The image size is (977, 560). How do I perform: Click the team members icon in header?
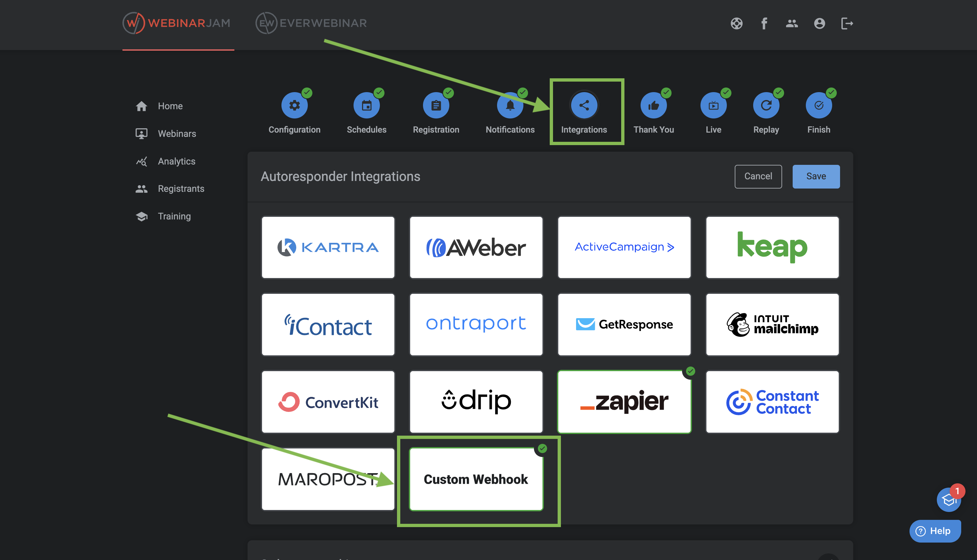[792, 23]
